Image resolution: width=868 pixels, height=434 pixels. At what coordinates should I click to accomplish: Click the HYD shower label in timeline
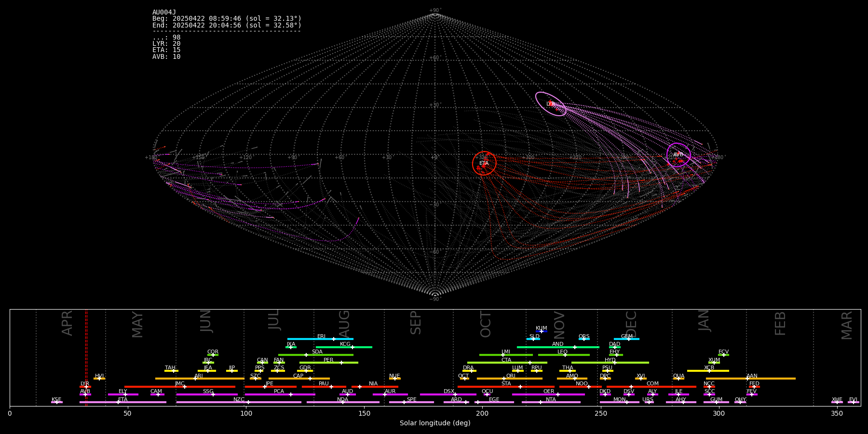pyautogui.click(x=610, y=360)
